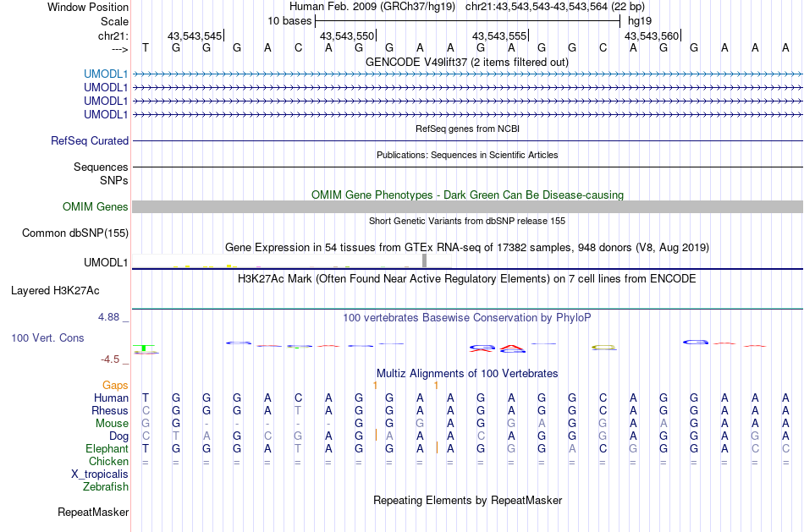Viewport: 804px width, 532px height.
Task: Click the 10 bases scale label
Action: point(289,21)
